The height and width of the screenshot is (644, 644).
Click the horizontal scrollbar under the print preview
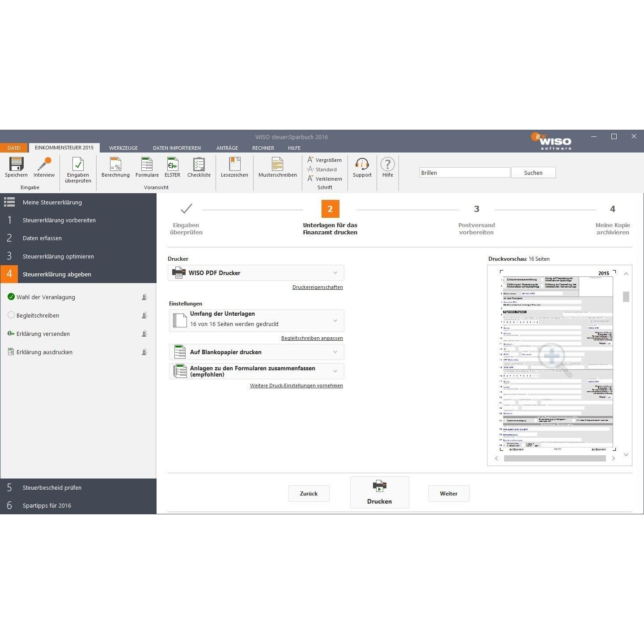[x=555, y=458]
